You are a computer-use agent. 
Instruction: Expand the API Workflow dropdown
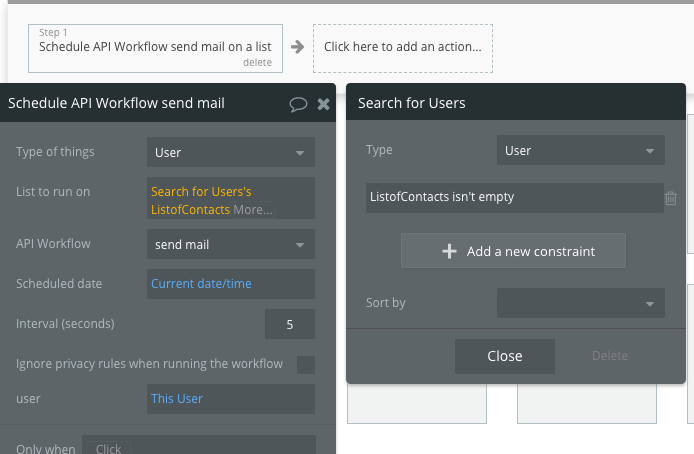click(230, 244)
